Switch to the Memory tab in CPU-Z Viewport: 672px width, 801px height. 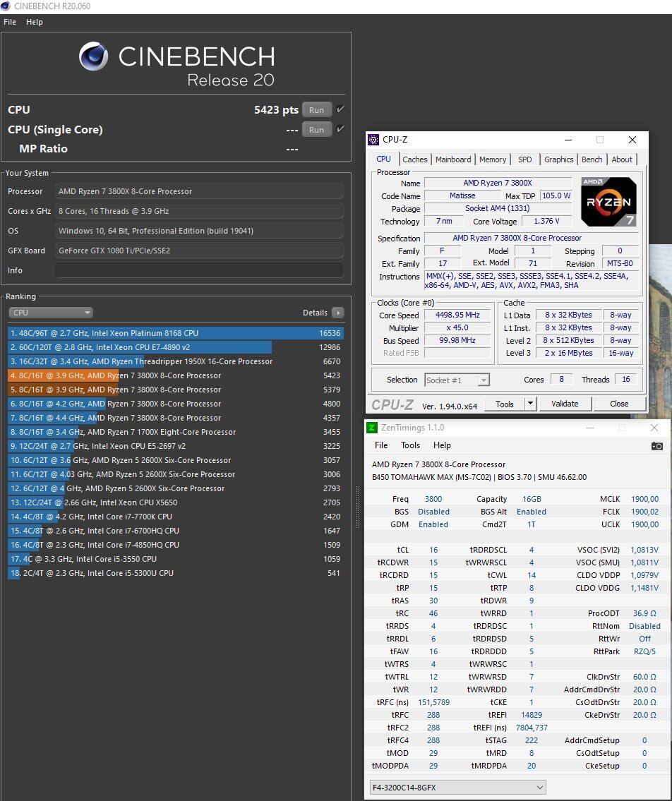(x=493, y=159)
